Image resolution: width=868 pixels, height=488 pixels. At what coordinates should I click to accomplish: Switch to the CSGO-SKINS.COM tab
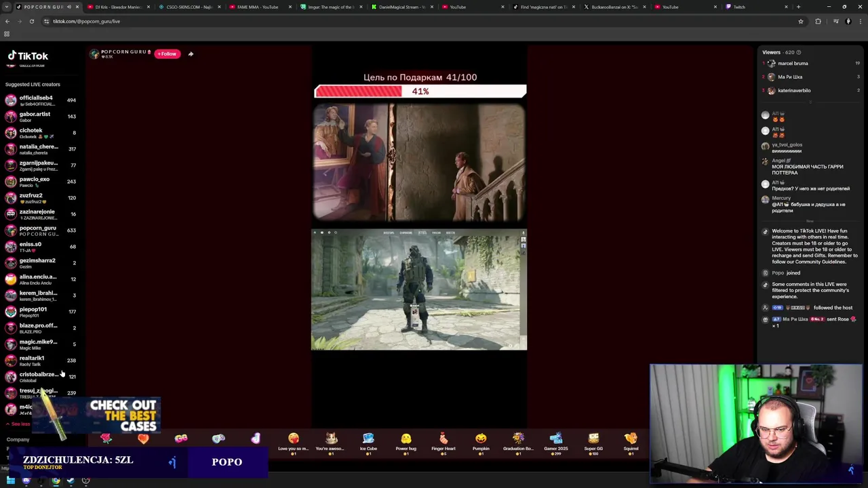189,7
